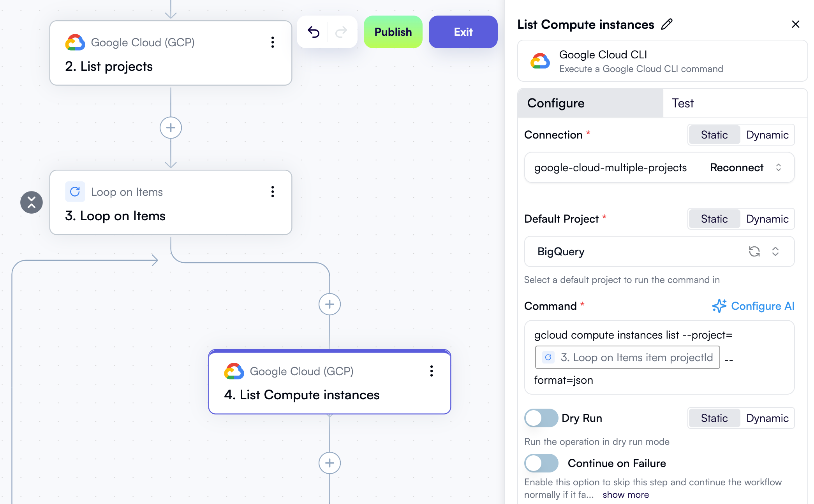Screen dimensions: 814x504
Task: Open three-dot menu on List Compute instances
Action: pos(432,371)
